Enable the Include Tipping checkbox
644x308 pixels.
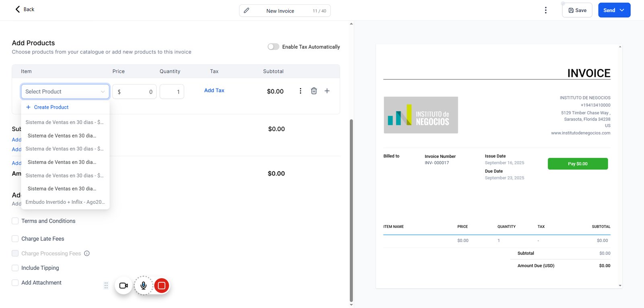pyautogui.click(x=15, y=268)
